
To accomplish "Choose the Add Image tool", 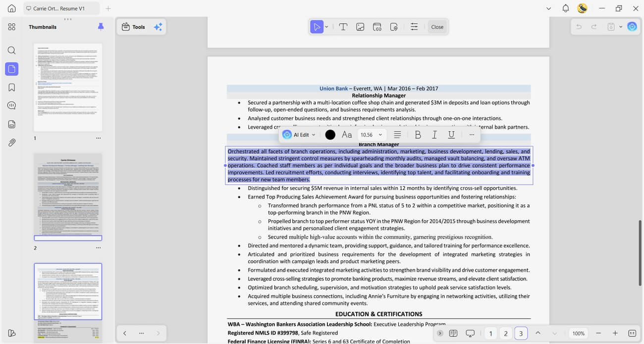I will tap(360, 27).
